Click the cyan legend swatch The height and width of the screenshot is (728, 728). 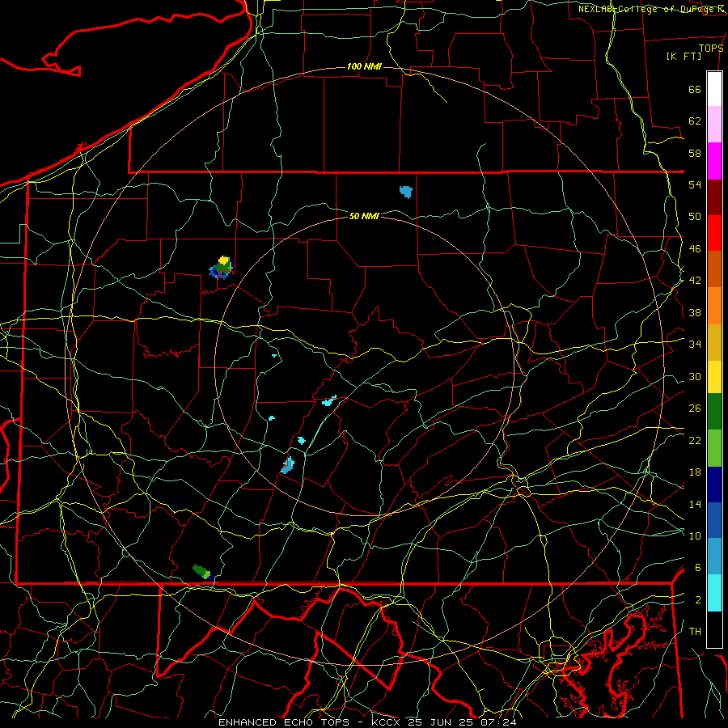(714, 593)
